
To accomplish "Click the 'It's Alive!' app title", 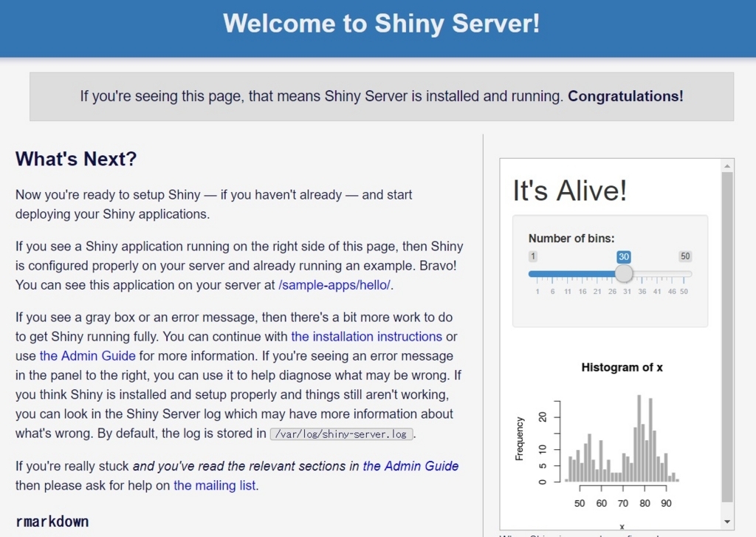I will [569, 190].
